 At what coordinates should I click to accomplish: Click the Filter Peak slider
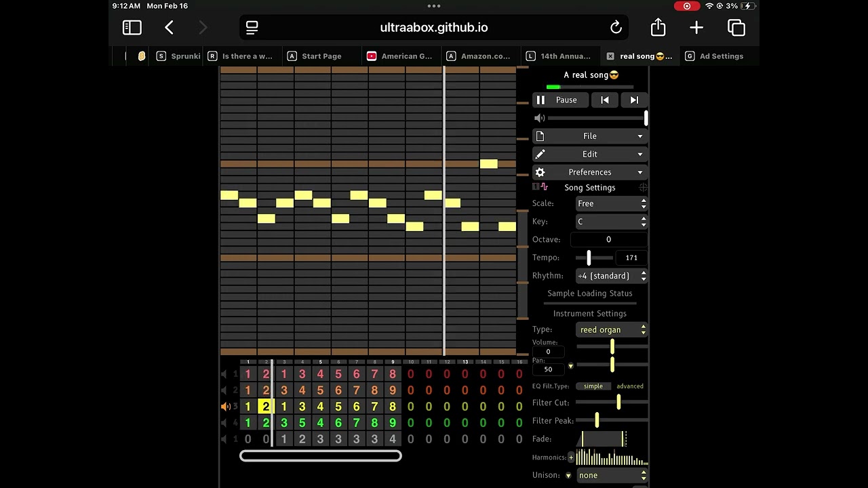[x=612, y=421]
